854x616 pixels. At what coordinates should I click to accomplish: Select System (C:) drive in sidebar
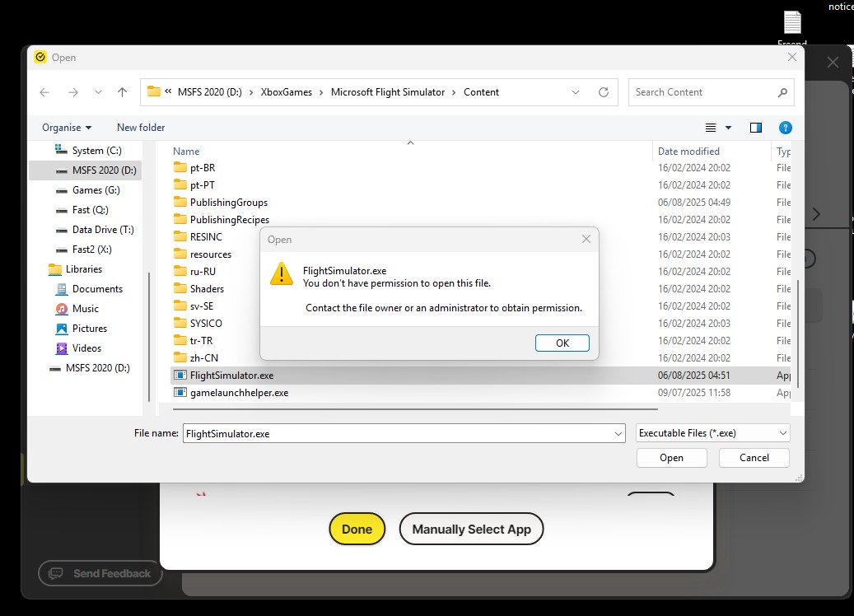(88, 151)
